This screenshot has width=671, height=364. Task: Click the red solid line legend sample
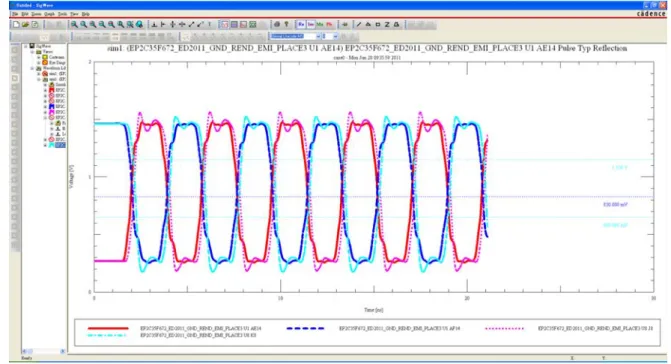[x=108, y=328]
